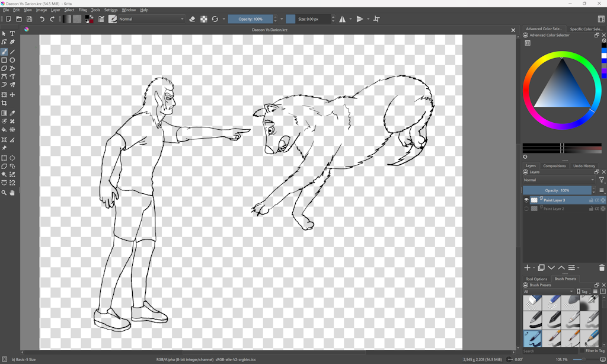Show Paint Layer 2 via visibility toggle
Image resolution: width=607 pixels, height=364 pixels.
(526, 209)
